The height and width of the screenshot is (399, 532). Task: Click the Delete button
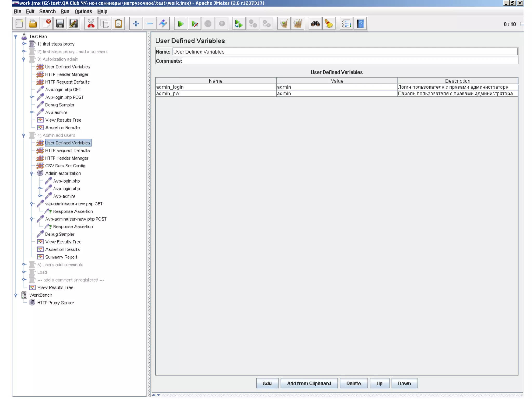click(x=353, y=383)
